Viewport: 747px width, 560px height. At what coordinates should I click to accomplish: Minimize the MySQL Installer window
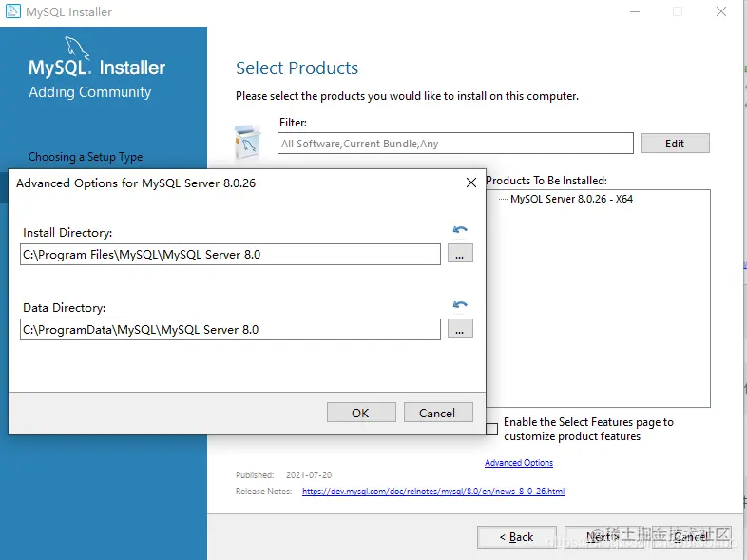coord(635,11)
